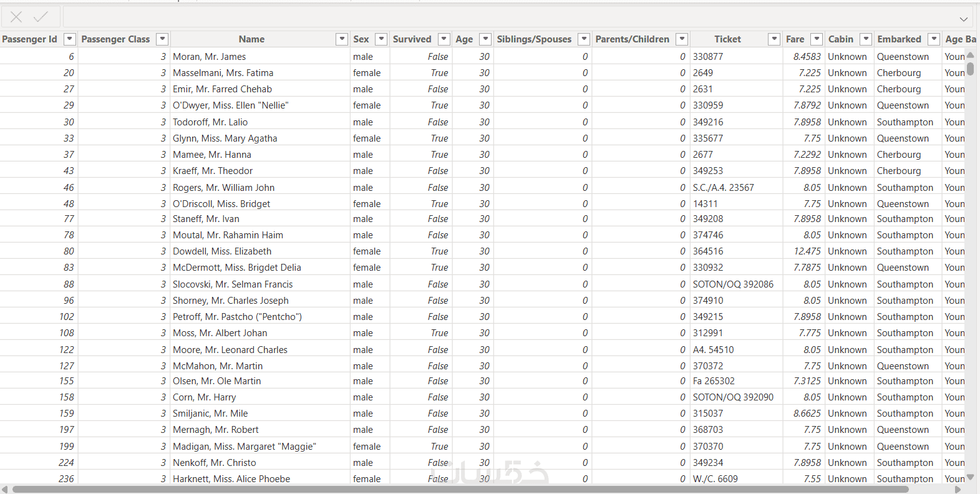Viewport: 980px width, 494px height.
Task: Click the vertical scroll up arrow
Action: [970, 56]
